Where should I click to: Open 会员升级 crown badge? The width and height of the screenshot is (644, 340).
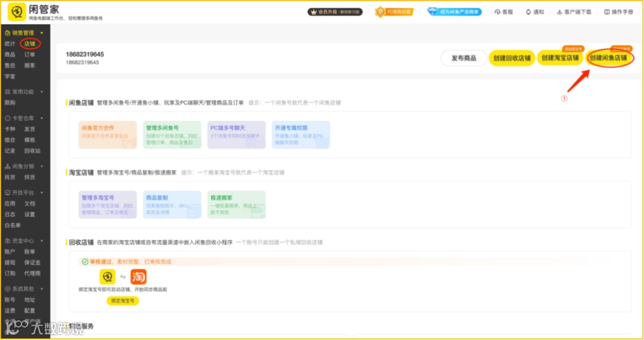tap(335, 12)
